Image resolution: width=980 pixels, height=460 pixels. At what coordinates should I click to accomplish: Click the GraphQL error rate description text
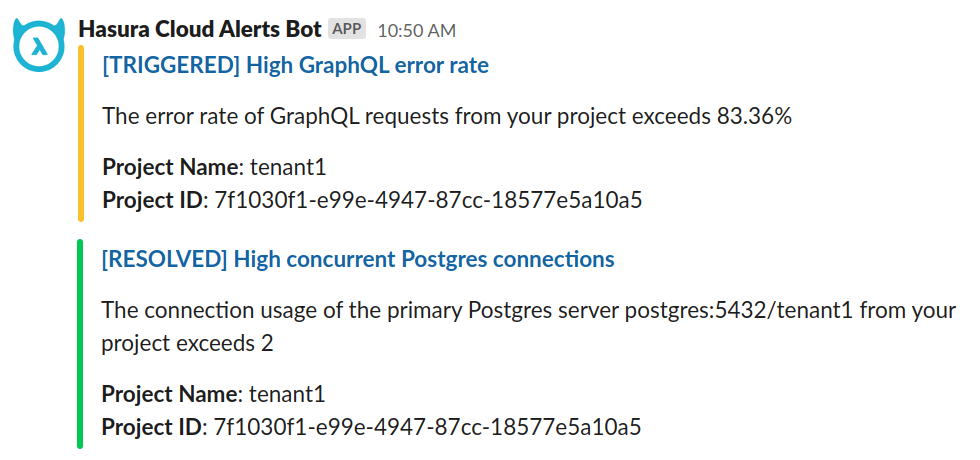click(x=400, y=116)
